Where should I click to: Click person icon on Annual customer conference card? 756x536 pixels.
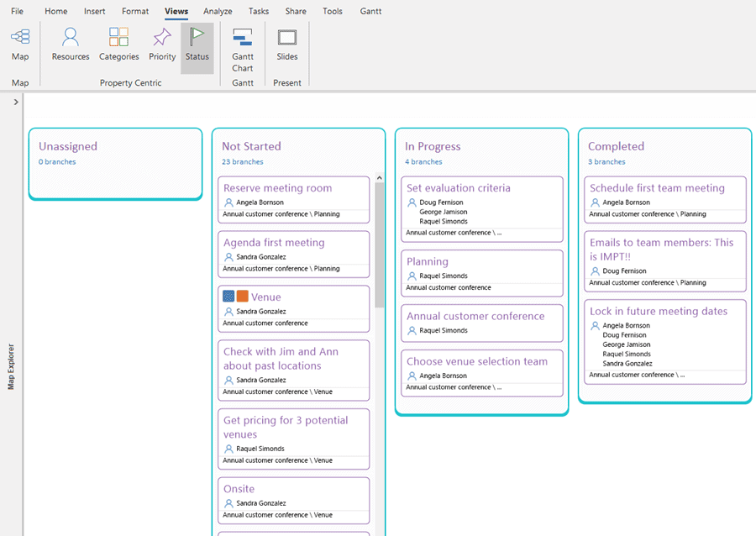tap(412, 330)
